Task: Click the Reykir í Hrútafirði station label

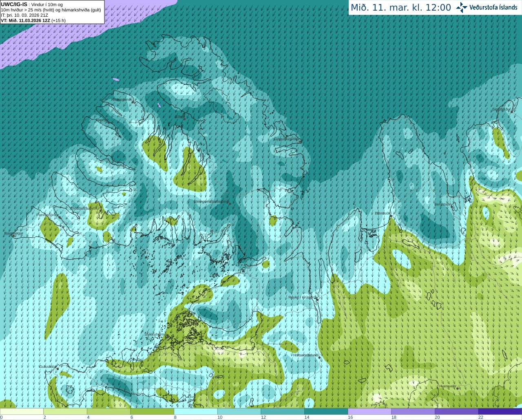Action: click(302, 297)
